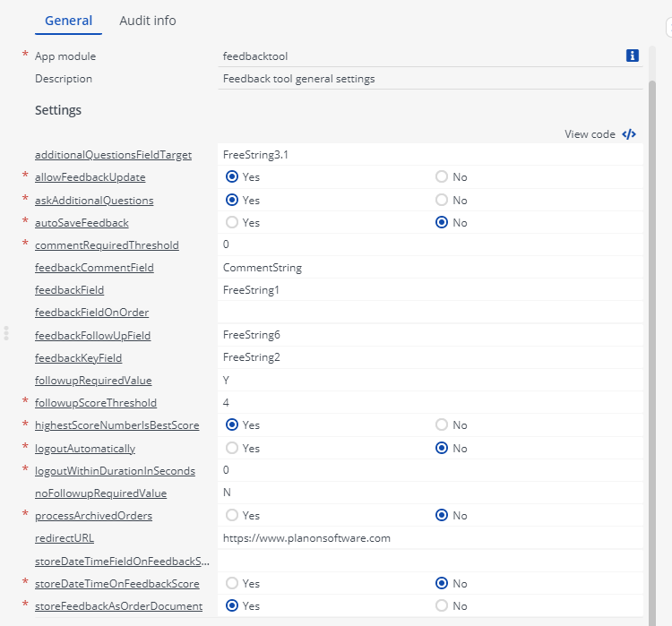Click the CommentString value field
The height and width of the screenshot is (626, 672).
[x=430, y=268]
